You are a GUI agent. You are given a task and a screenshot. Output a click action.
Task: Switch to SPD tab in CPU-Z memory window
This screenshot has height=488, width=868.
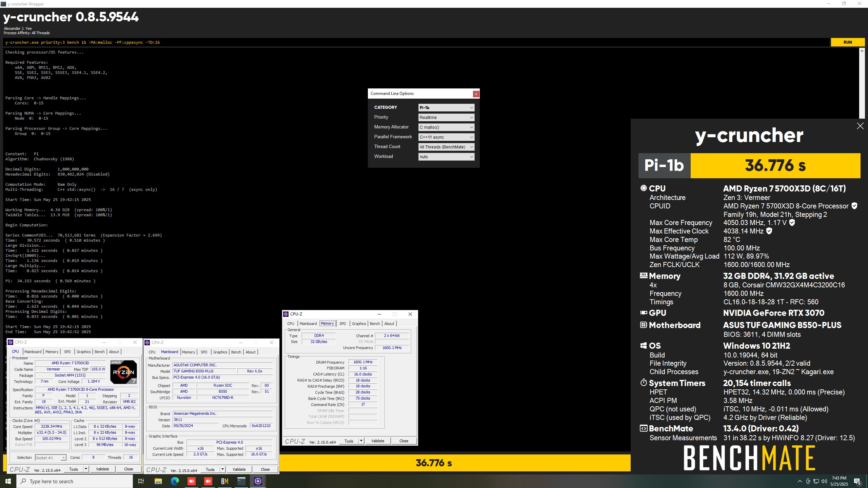click(x=342, y=324)
